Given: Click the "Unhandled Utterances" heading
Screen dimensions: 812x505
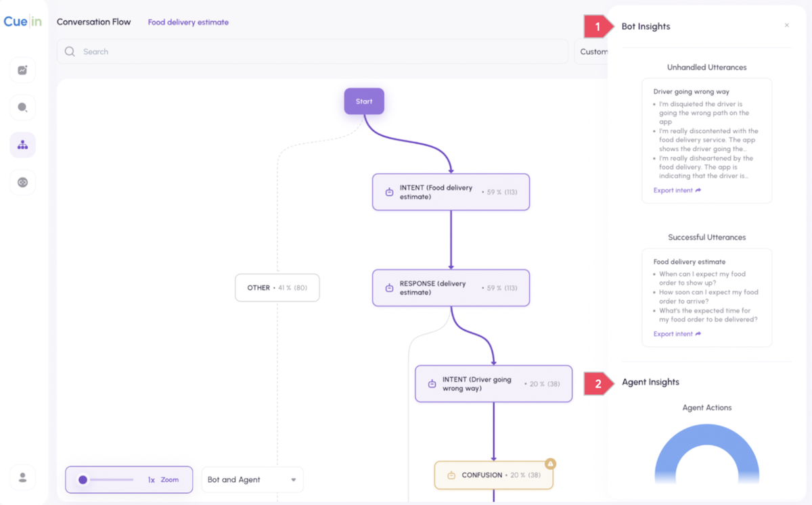Looking at the screenshot, I should click(707, 68).
